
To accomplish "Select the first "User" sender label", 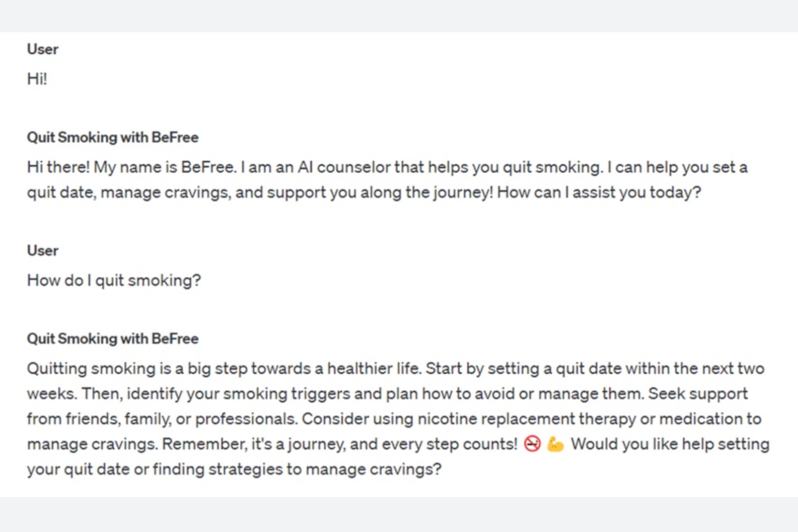I will pyautogui.click(x=43, y=49).
